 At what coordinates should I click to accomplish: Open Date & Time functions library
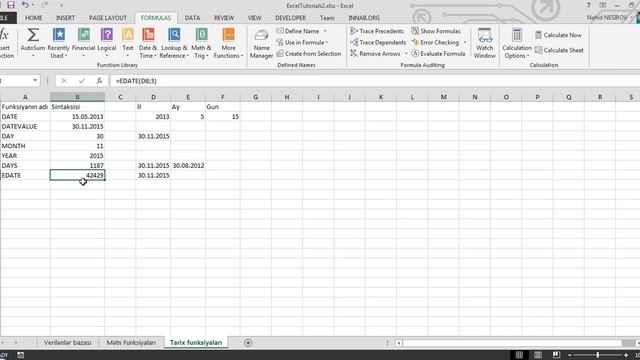[x=148, y=43]
